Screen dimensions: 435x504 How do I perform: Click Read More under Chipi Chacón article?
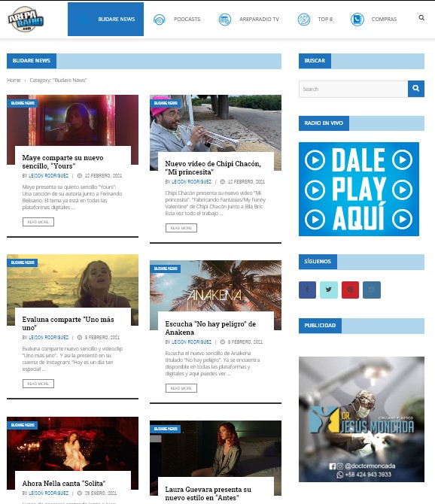click(x=181, y=228)
